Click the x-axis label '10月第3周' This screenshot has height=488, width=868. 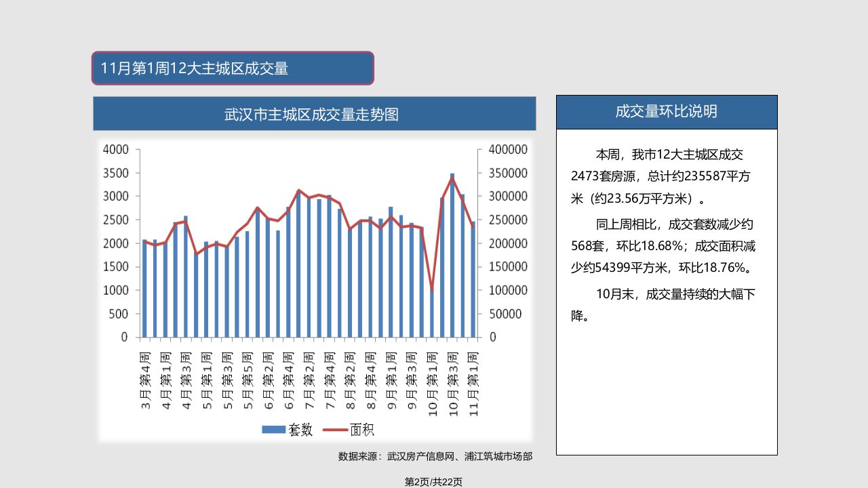pos(453,383)
